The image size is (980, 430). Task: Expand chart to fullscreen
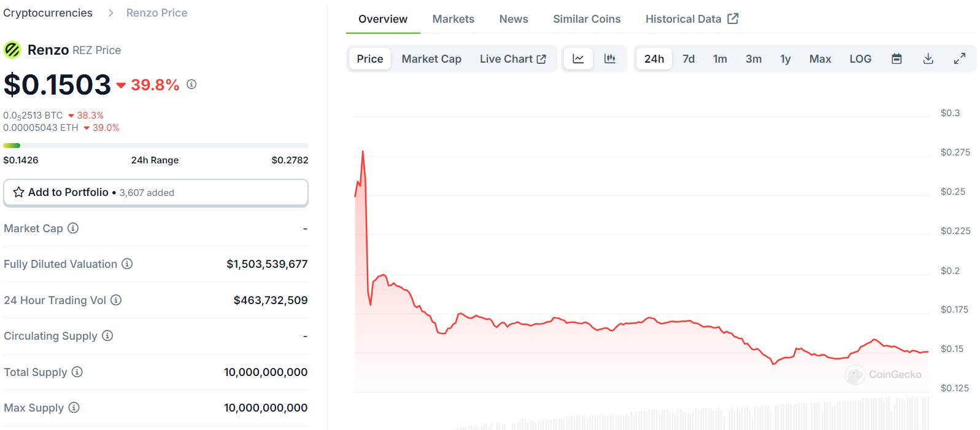click(x=959, y=59)
